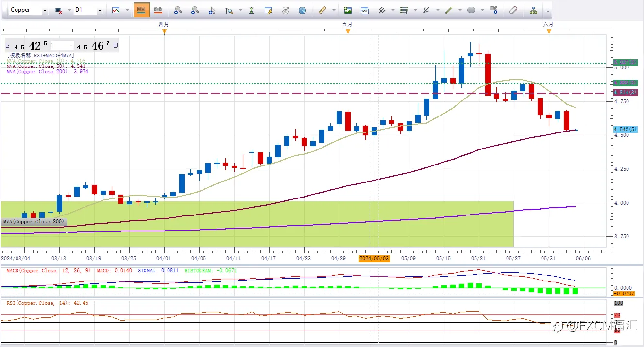Screen dimensions: 644x347
Task: Click the zoom out magnifier icon
Action: click(195, 10)
